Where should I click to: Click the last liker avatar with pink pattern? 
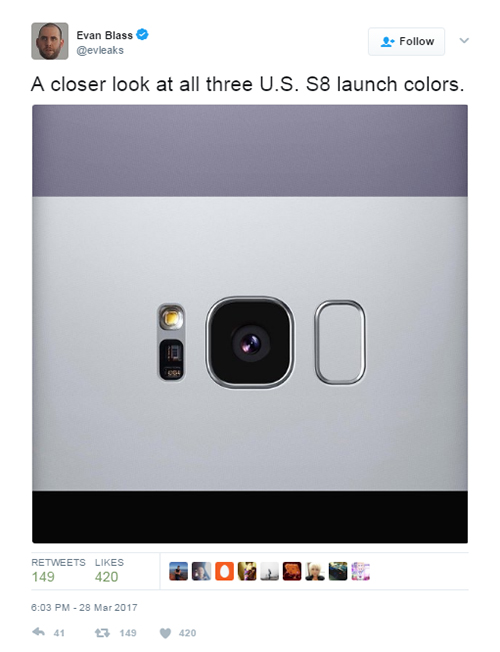361,571
